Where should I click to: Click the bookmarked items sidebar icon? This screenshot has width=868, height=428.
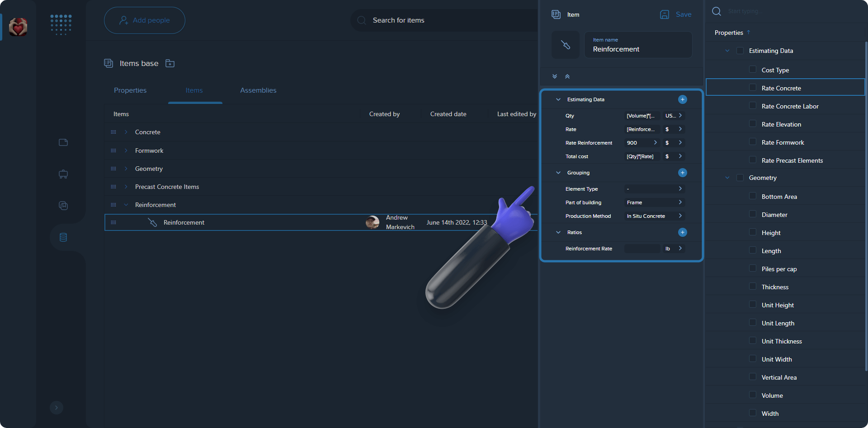click(63, 206)
